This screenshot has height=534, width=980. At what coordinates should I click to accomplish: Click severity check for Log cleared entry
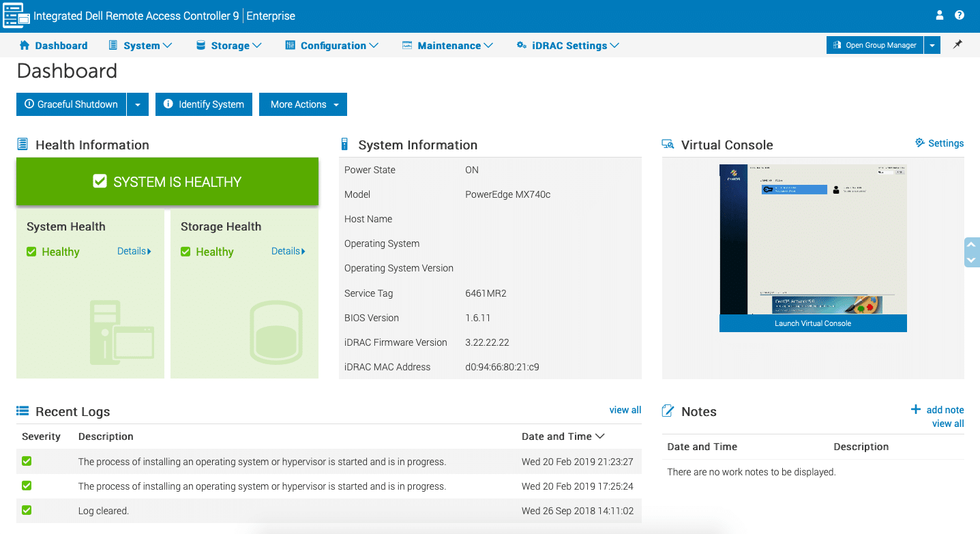27,509
